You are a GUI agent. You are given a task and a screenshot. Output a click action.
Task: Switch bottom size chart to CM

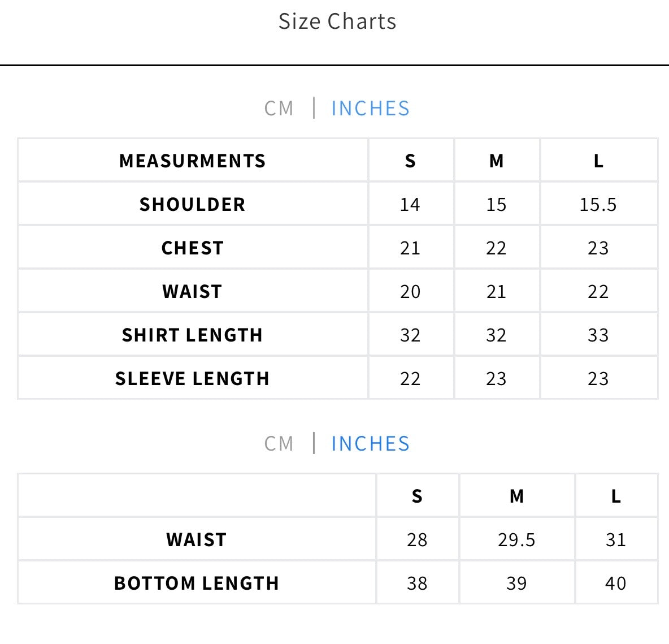point(279,444)
